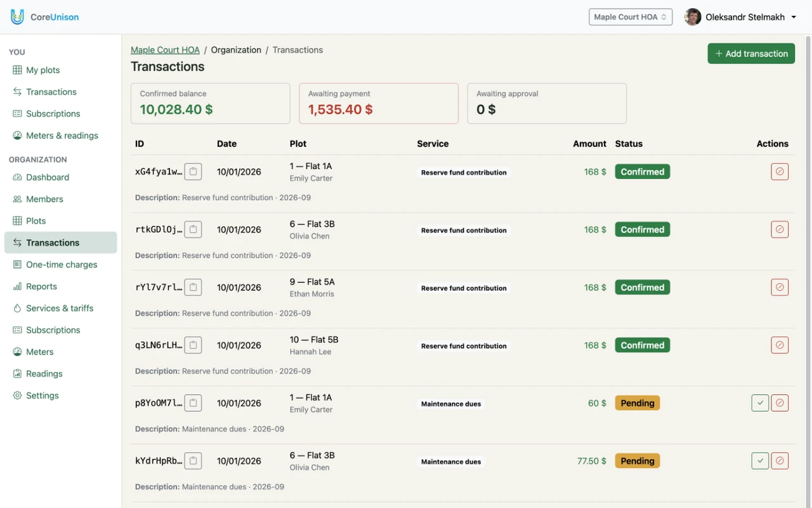Image resolution: width=812 pixels, height=508 pixels.
Task: Copy transaction ID q3LN6rLH
Action: pos(193,345)
